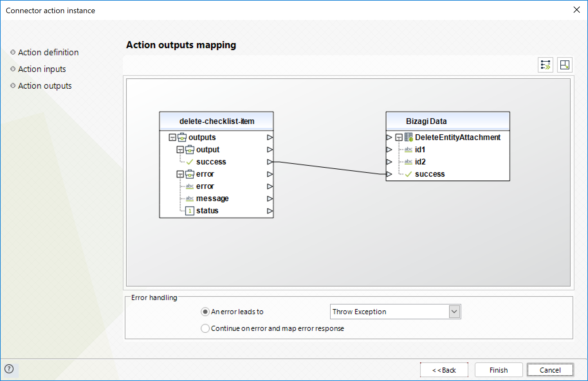Click input arrow of DeleteEntityAttachment row
Image resolution: width=588 pixels, height=381 pixels.
coord(389,137)
